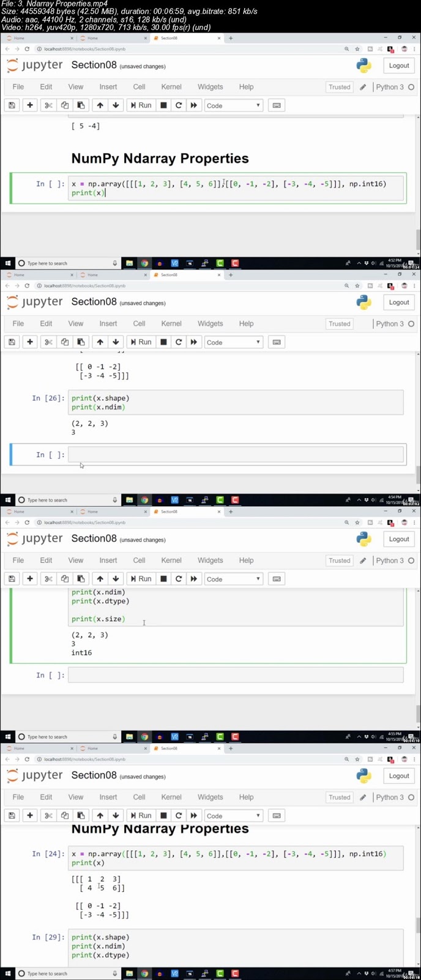
Task: Click the pencil edit icon in the third frame
Action: click(363, 560)
